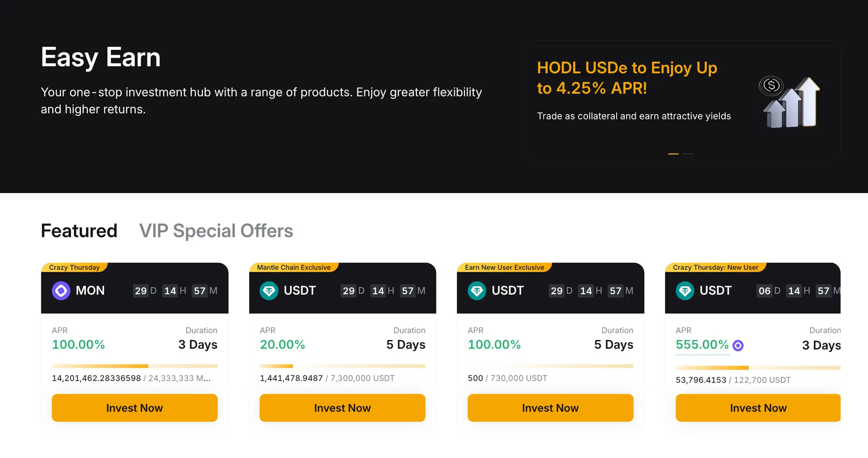Click the USDT icon on Crazy Thursday: New User card
The image size is (868, 458).
pyautogui.click(x=684, y=291)
